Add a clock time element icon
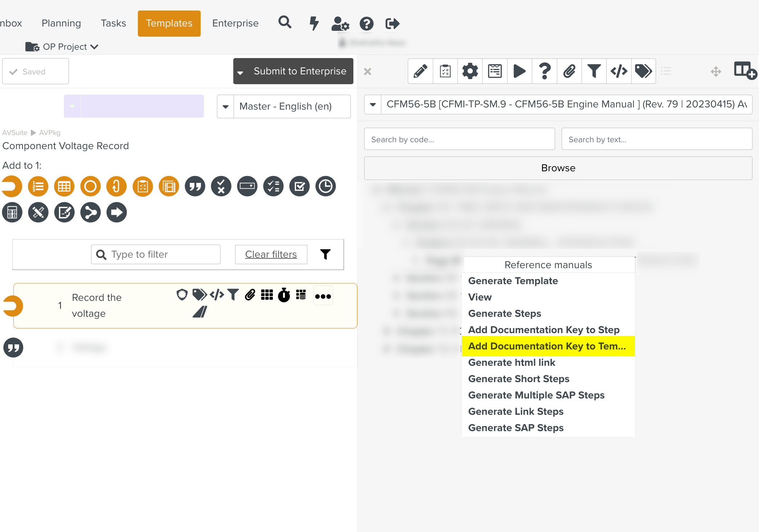Screen dimensions: 759x532 [325, 187]
